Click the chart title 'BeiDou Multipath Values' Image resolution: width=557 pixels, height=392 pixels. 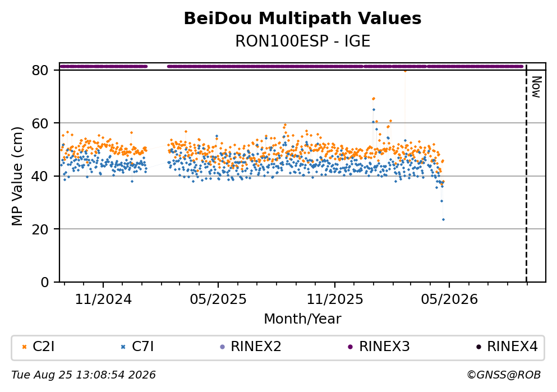tap(302, 19)
